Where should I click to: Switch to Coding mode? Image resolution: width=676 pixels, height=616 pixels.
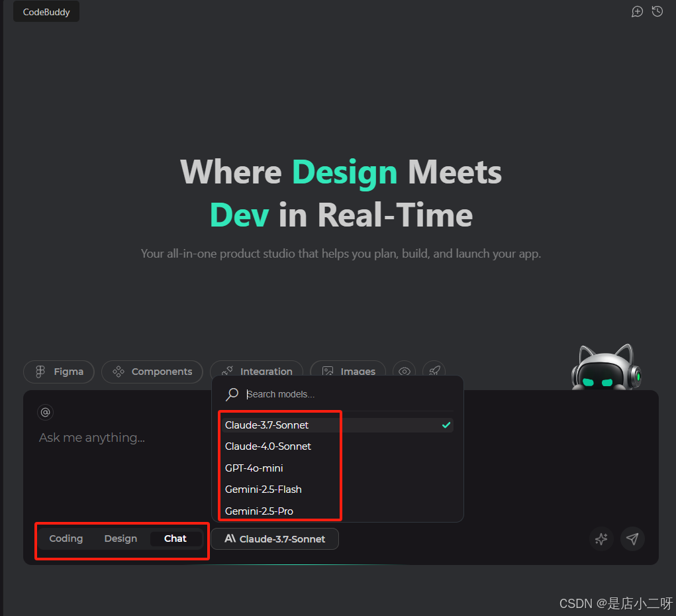pyautogui.click(x=66, y=539)
